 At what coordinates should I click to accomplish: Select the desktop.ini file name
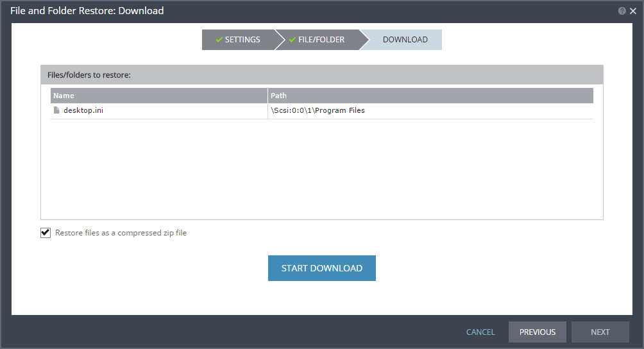(83, 110)
